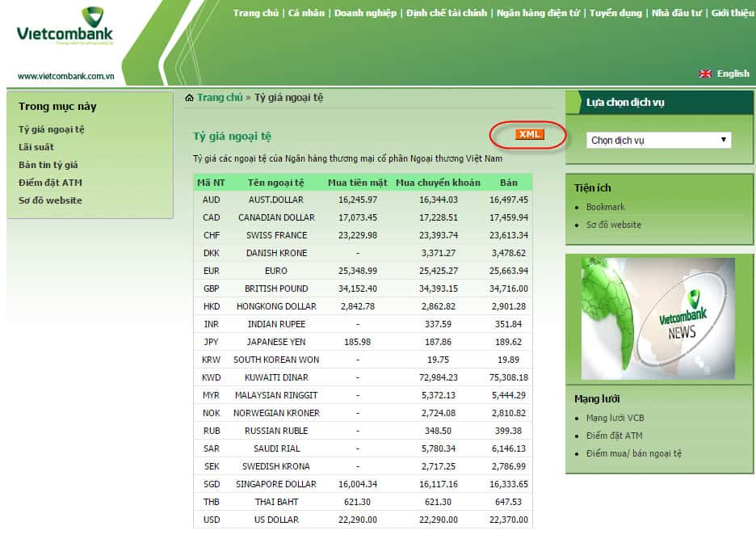Select the AUD currency code cell
Viewport: 756px width, 539px height.
[x=211, y=200]
